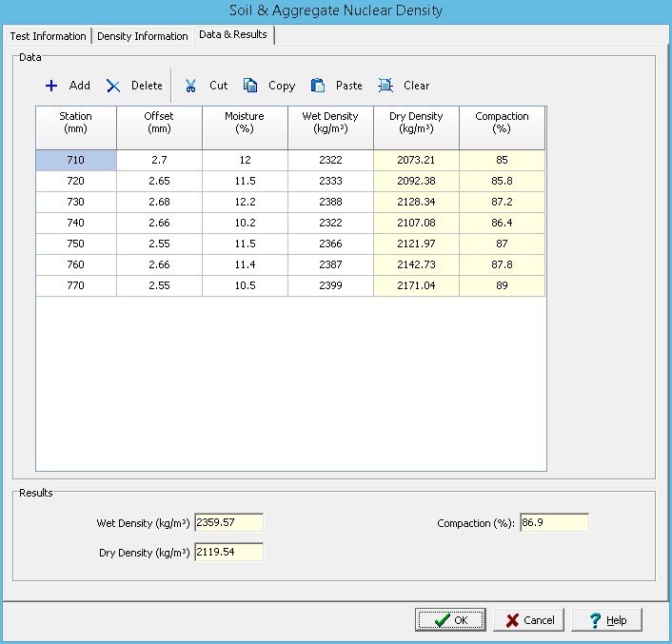This screenshot has height=644, width=672.
Task: Open Help with the question mark button
Action: [x=606, y=620]
